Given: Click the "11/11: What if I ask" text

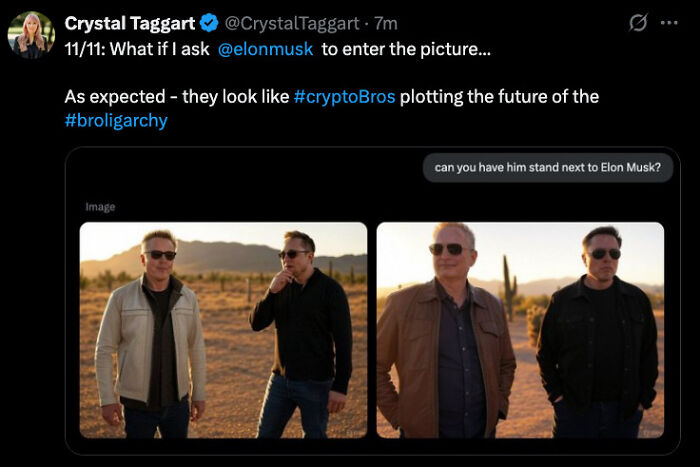Looking at the screenshot, I should tap(137, 48).
